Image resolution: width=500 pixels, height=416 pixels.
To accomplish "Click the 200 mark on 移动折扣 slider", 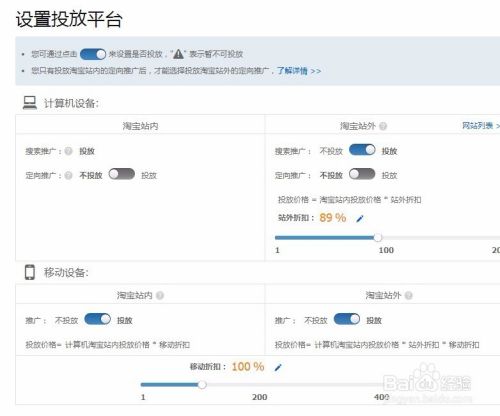I will pyautogui.click(x=259, y=397).
